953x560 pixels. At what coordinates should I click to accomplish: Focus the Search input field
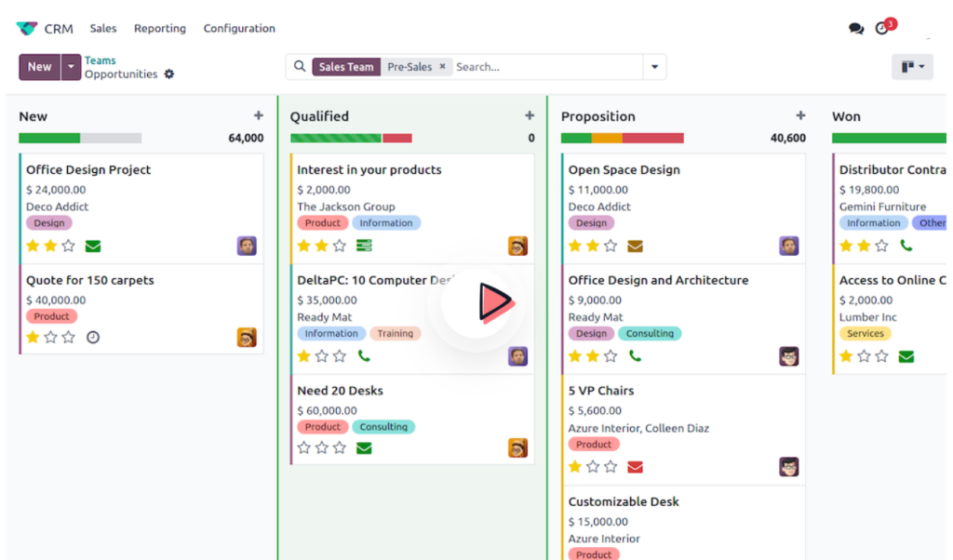pos(547,67)
